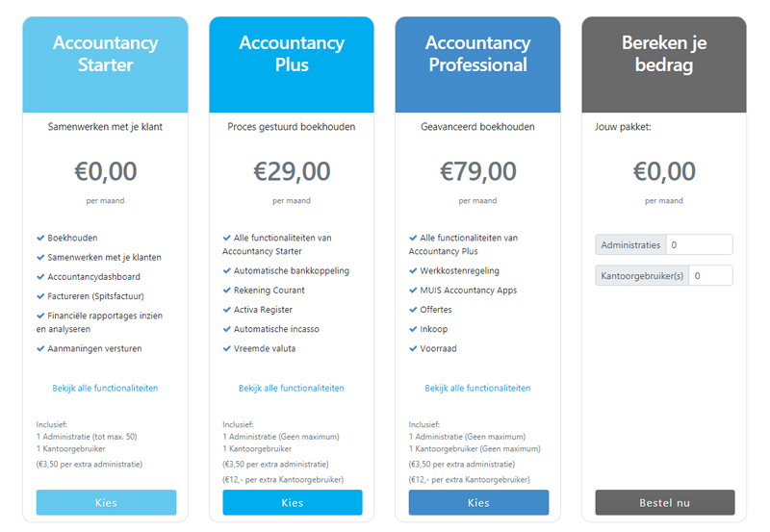The image size is (770, 532).
Task: Click the checkmark next to Activa Register
Action: (x=227, y=310)
